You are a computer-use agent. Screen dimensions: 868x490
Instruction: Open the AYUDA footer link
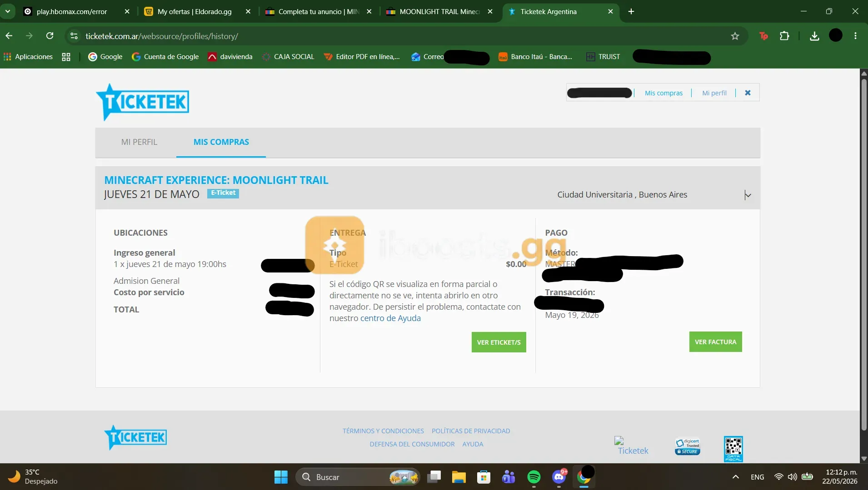click(473, 444)
